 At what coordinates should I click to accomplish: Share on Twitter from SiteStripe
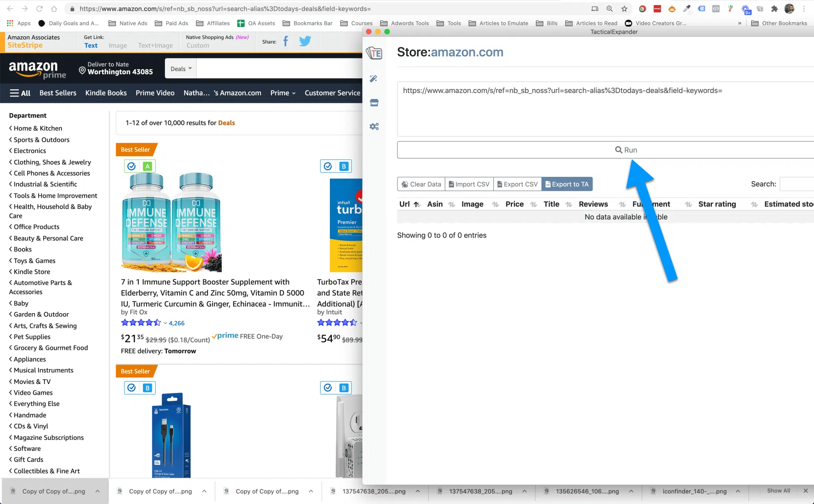[x=305, y=41]
